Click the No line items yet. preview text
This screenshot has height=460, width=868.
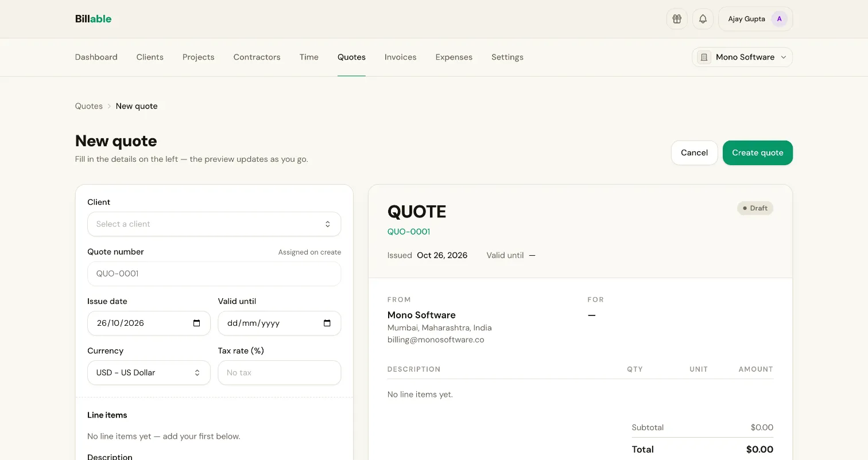[420, 395]
